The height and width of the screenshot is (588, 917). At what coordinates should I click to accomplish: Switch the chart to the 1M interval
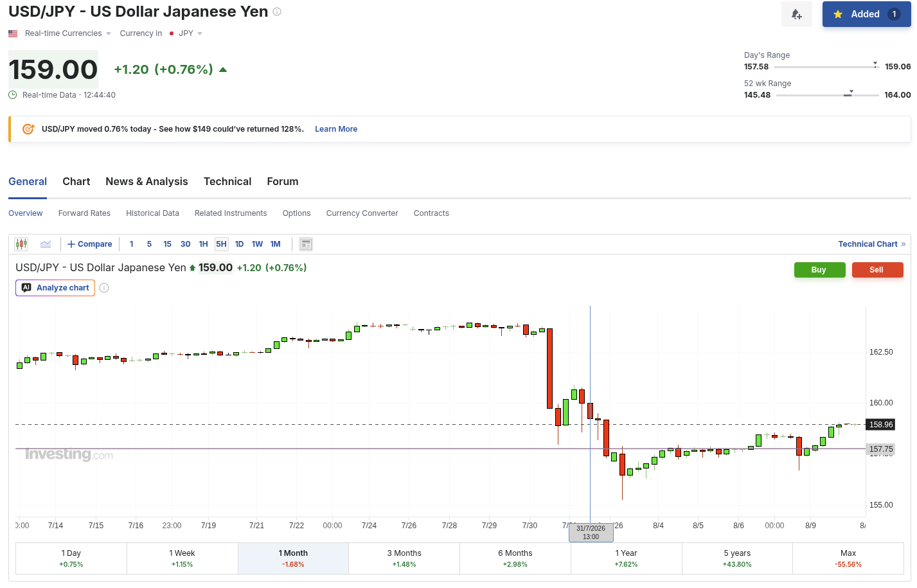tap(275, 244)
